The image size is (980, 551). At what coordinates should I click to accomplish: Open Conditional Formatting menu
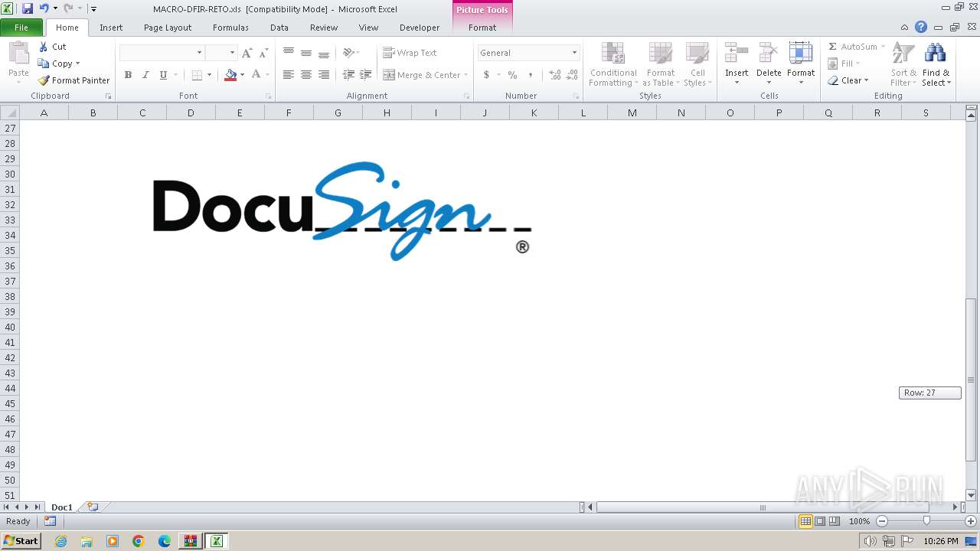pyautogui.click(x=613, y=64)
